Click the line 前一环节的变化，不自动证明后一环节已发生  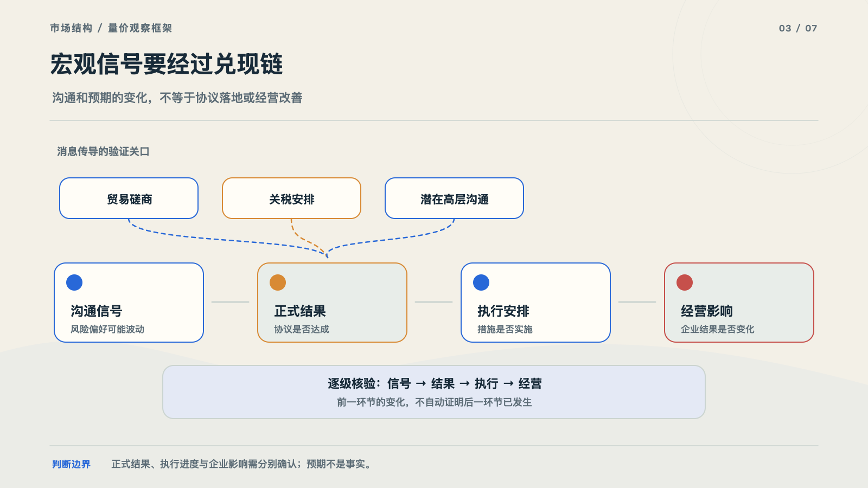point(435,402)
